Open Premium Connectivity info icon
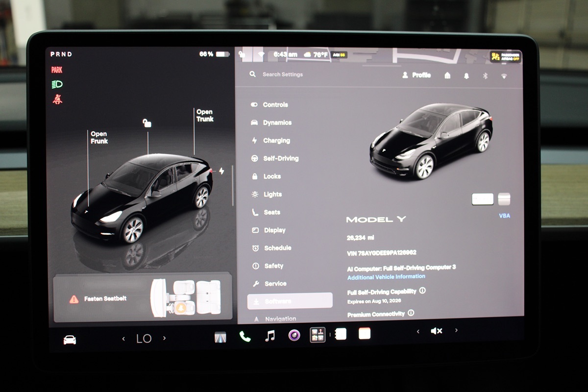588x392 pixels. (x=411, y=313)
